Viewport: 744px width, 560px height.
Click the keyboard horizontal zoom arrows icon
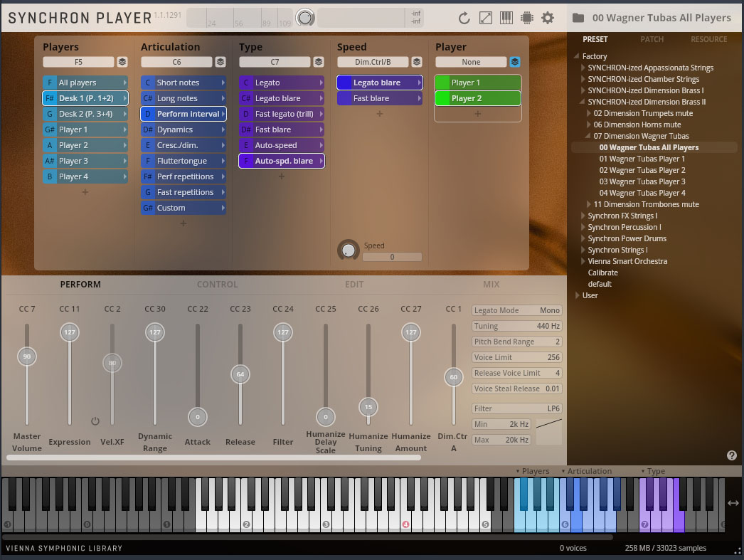[x=733, y=503]
